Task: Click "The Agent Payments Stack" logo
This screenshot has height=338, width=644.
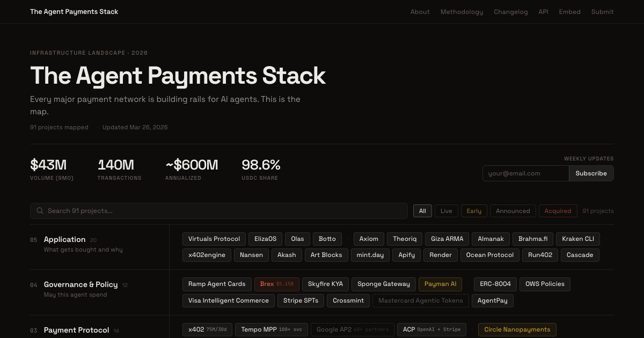Action: click(74, 11)
